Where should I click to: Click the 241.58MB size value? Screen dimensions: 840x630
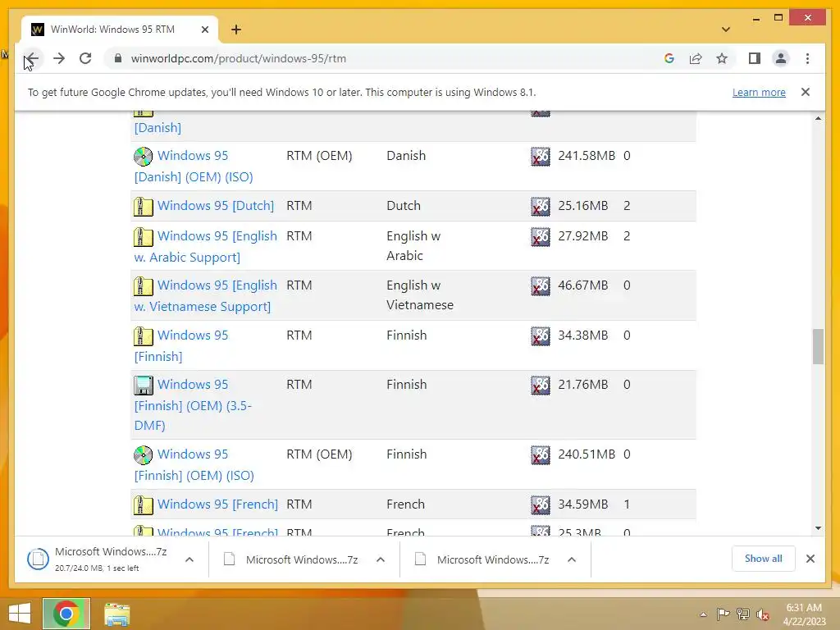[x=587, y=155]
